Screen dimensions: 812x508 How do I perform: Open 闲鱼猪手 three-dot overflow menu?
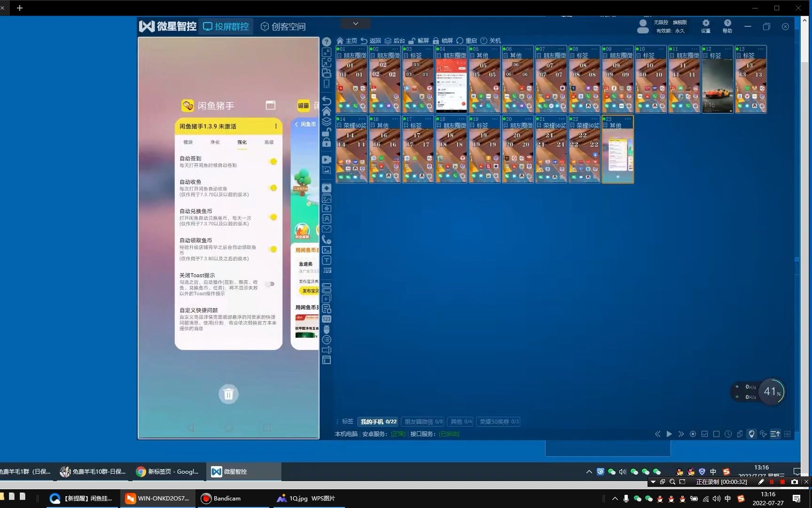[x=276, y=126]
